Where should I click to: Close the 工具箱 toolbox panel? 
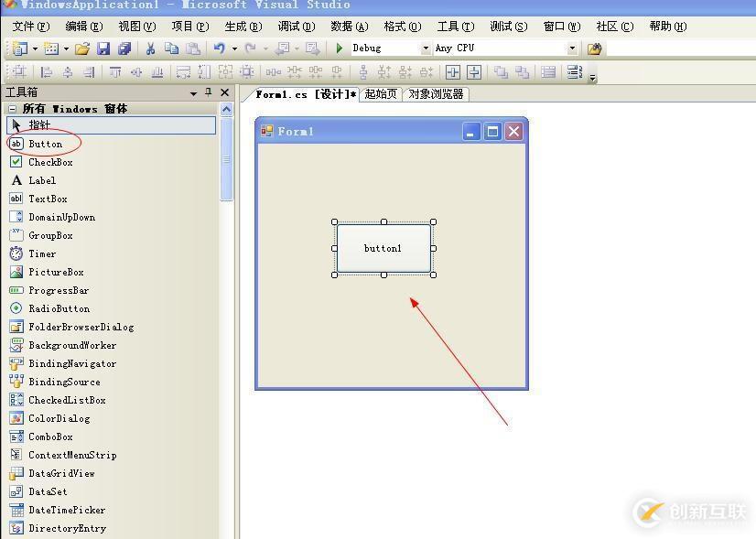point(224,92)
